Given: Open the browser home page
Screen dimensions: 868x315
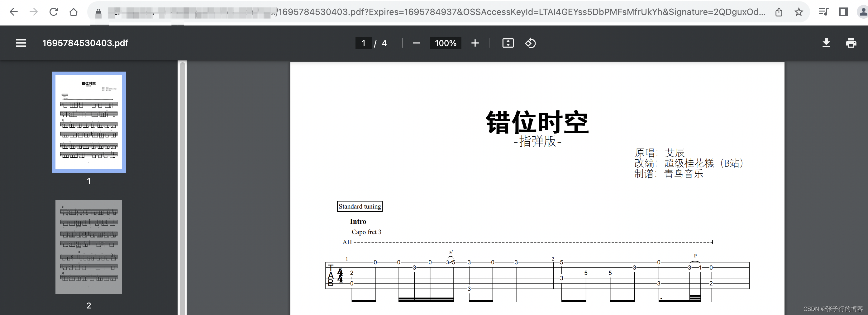Looking at the screenshot, I should (74, 12).
